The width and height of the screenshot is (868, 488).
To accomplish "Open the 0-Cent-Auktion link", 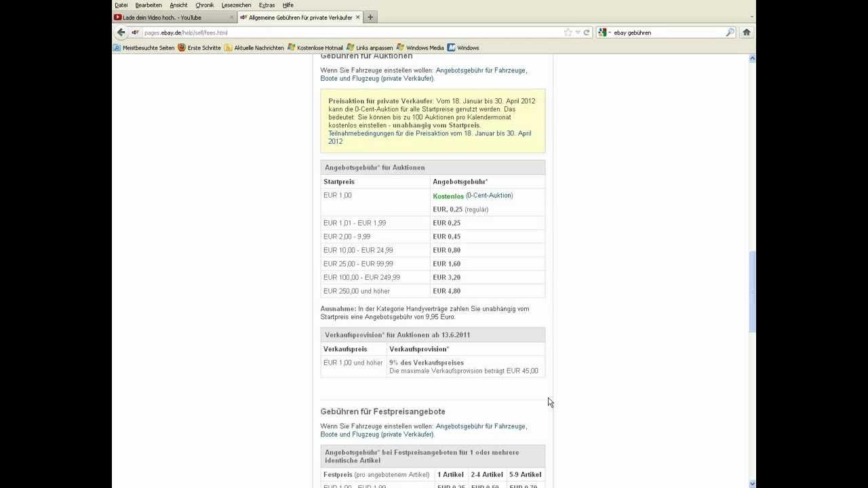I will point(489,195).
